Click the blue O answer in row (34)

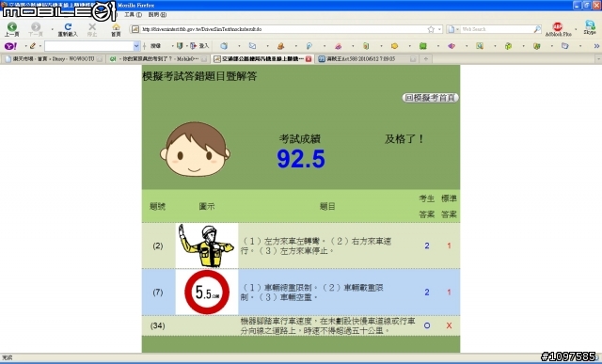coord(426,325)
